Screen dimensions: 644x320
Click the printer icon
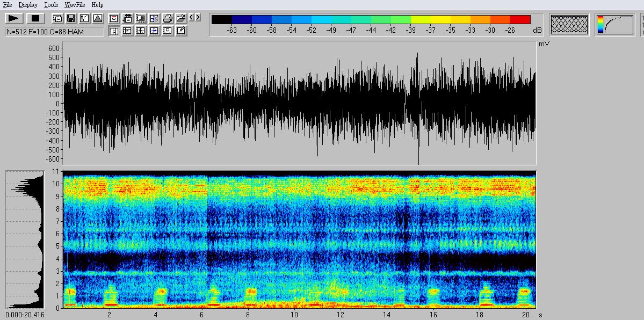168,18
